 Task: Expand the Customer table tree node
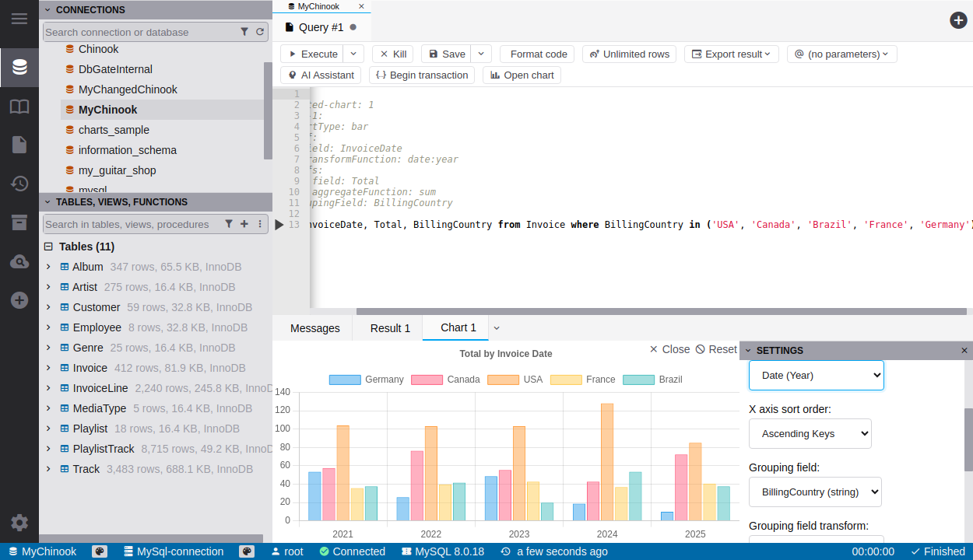pos(48,307)
